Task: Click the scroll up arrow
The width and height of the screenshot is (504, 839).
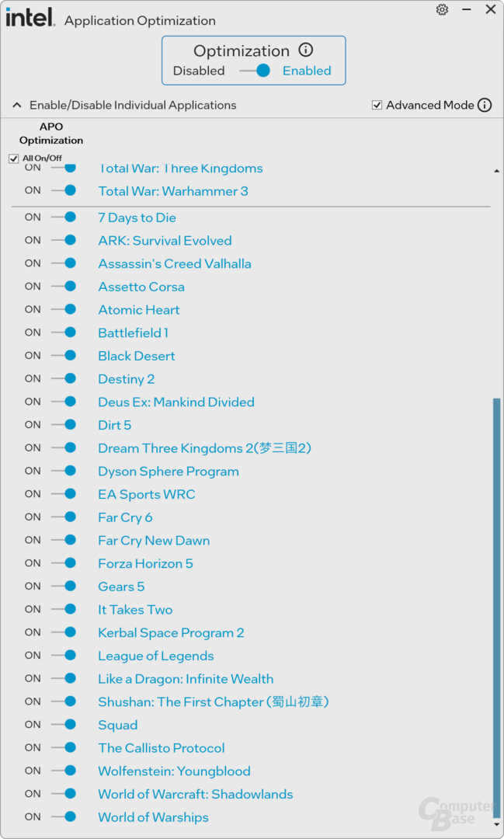Action: [497, 171]
